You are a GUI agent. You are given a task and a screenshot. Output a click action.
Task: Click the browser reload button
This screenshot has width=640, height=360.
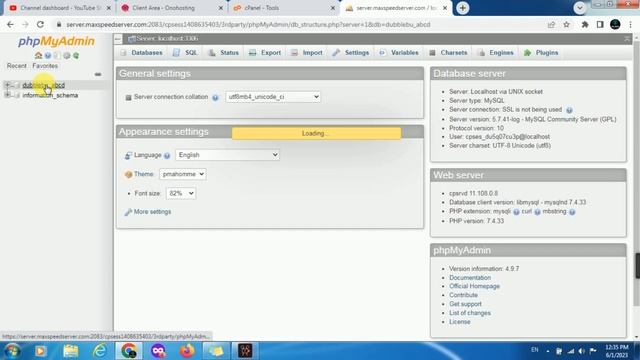click(40, 24)
